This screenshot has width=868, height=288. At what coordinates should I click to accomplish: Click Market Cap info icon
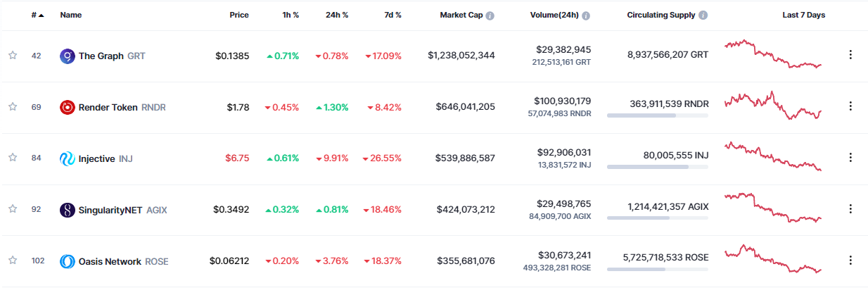pos(490,15)
